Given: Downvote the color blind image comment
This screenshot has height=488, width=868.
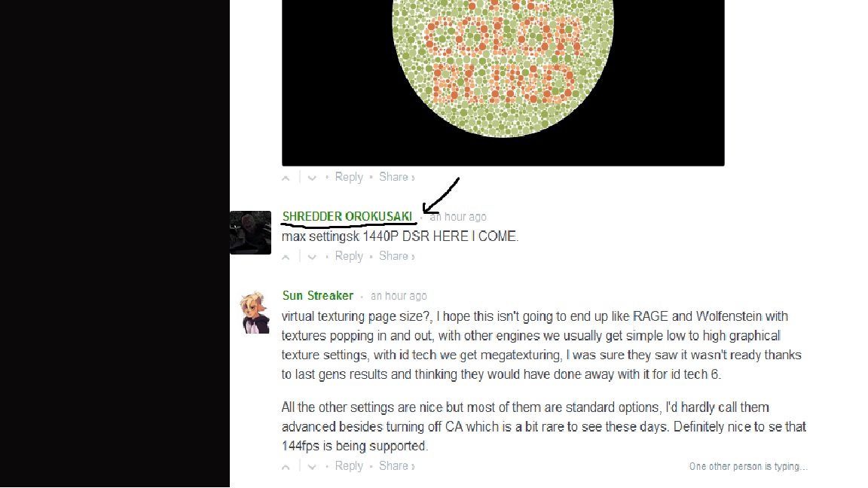Looking at the screenshot, I should pyautogui.click(x=312, y=178).
